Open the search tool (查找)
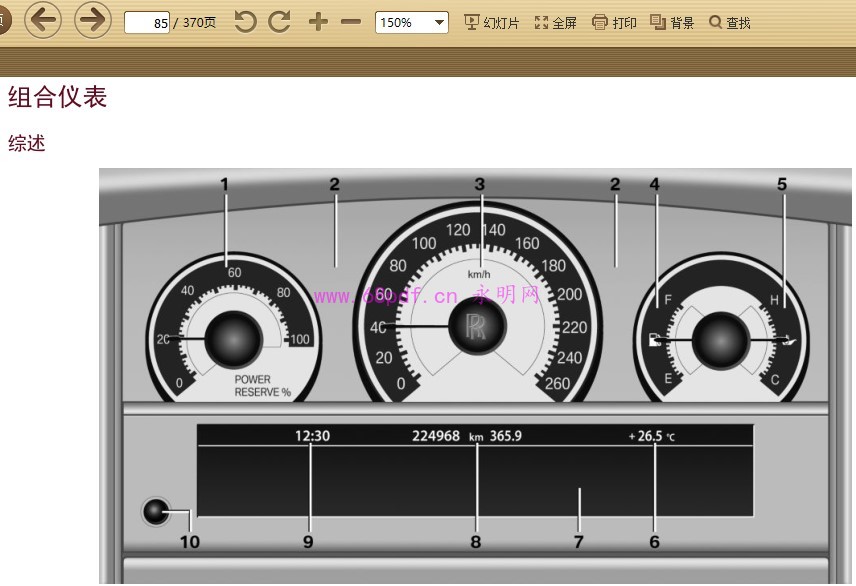 pyautogui.click(x=730, y=23)
